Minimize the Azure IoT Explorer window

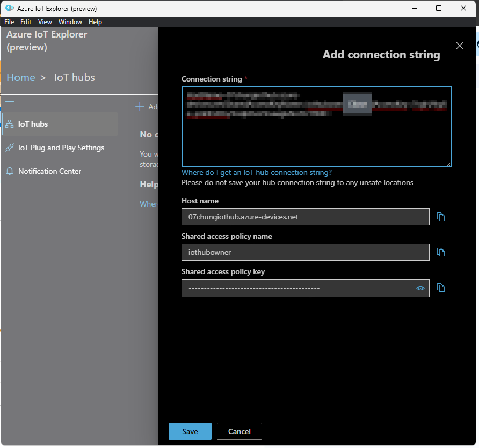415,8
